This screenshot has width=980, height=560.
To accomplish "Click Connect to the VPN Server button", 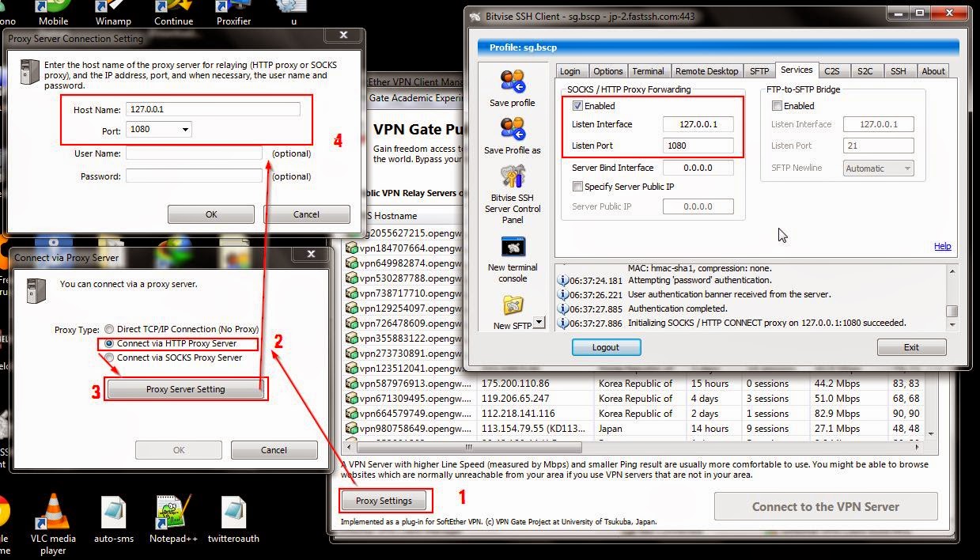I will click(x=825, y=507).
